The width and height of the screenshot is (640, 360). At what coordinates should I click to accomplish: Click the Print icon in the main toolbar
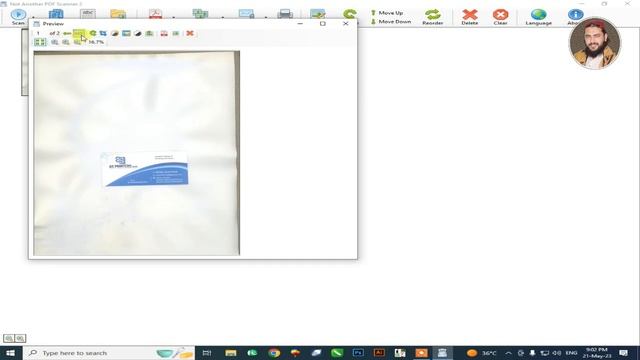tap(285, 15)
